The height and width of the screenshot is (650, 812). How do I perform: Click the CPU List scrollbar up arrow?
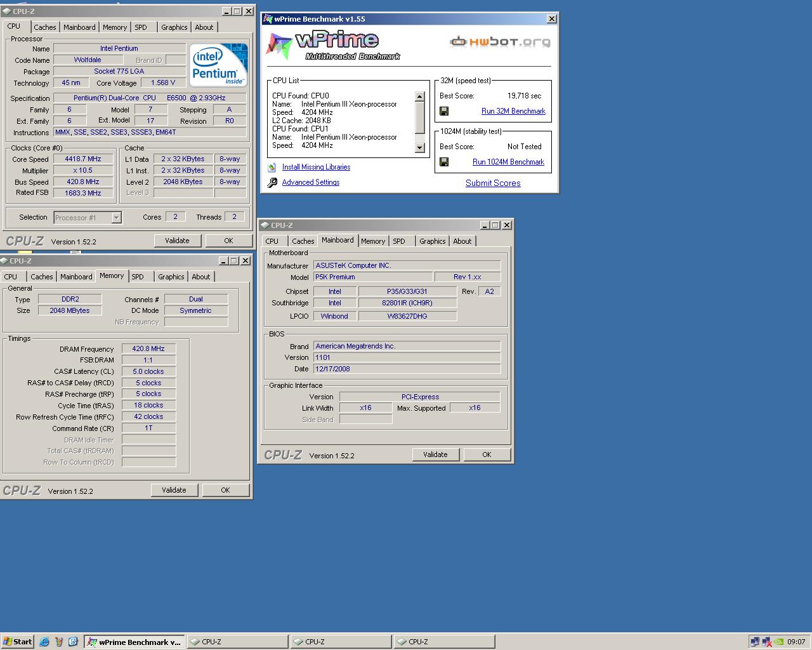click(x=419, y=96)
